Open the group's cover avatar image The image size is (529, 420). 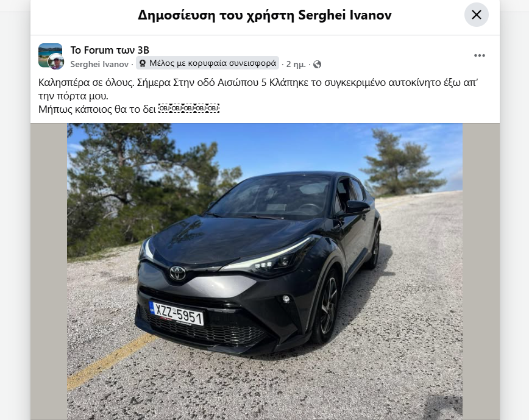click(x=50, y=55)
